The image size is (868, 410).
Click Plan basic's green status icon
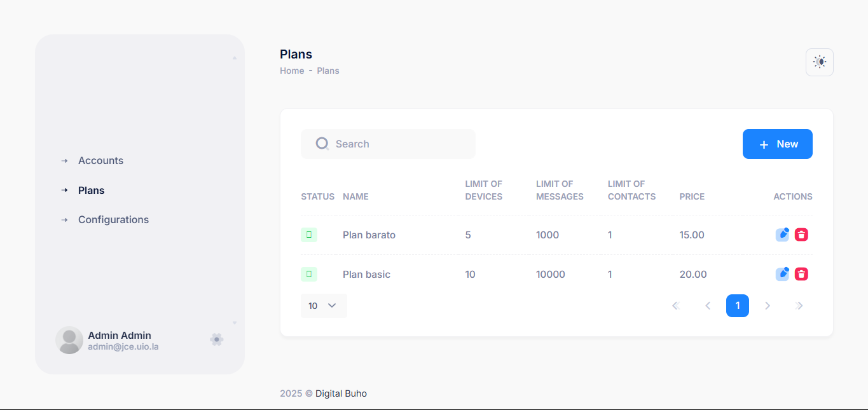coord(309,274)
